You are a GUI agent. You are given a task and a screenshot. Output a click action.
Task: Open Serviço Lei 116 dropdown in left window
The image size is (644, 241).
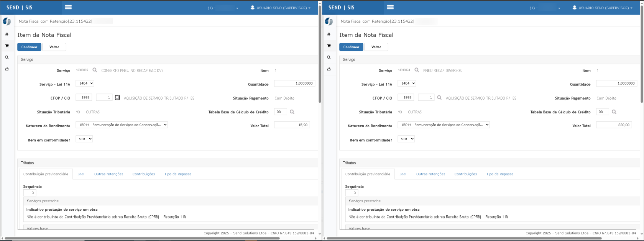[85, 83]
